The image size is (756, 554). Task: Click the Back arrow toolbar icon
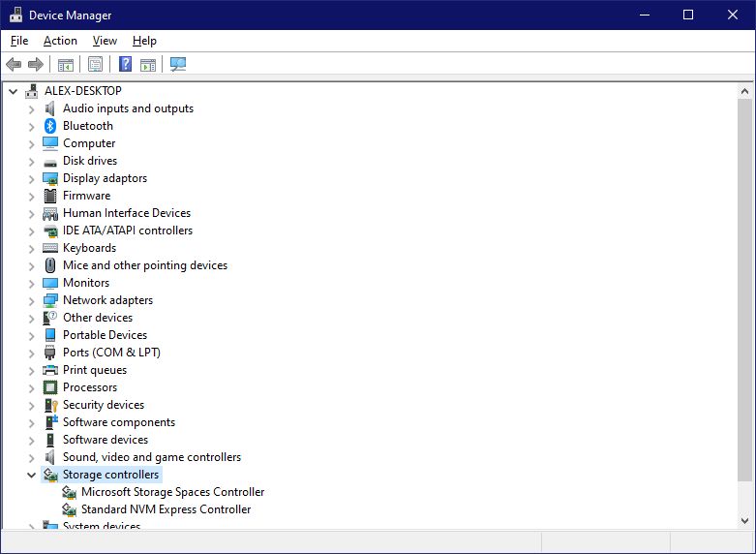pos(14,64)
